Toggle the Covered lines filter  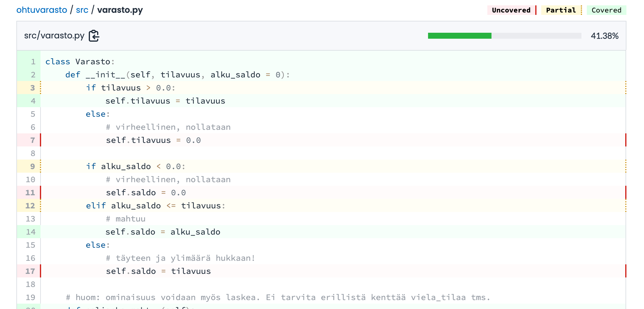606,10
